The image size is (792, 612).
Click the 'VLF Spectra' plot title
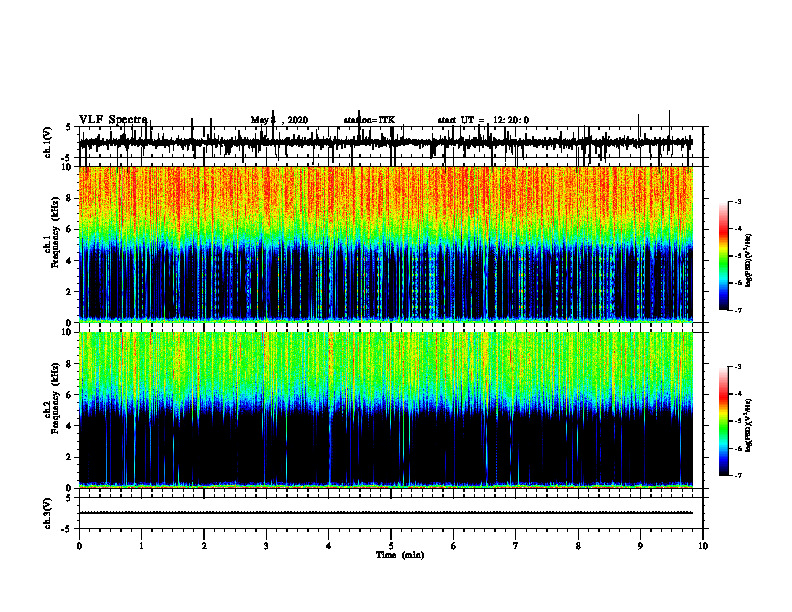click(x=113, y=120)
